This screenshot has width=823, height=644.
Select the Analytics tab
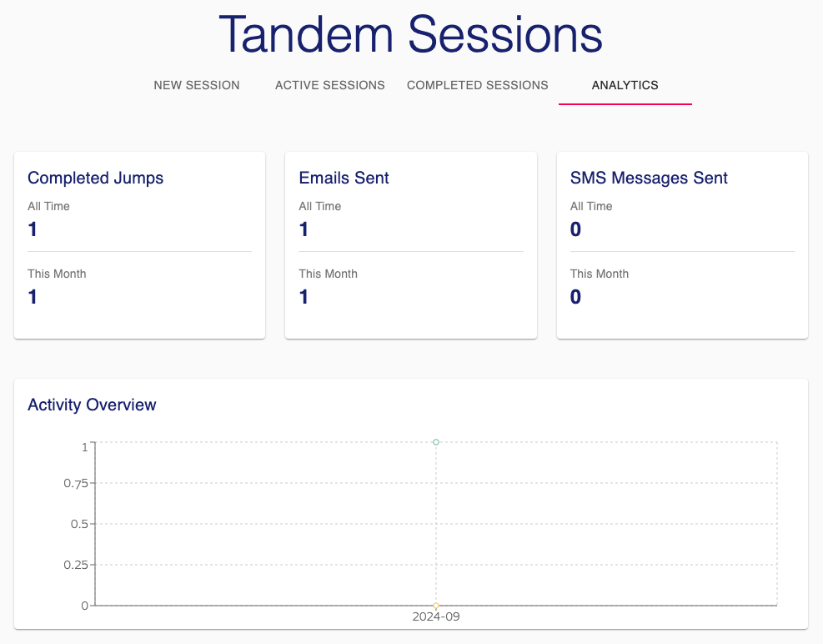(x=625, y=85)
